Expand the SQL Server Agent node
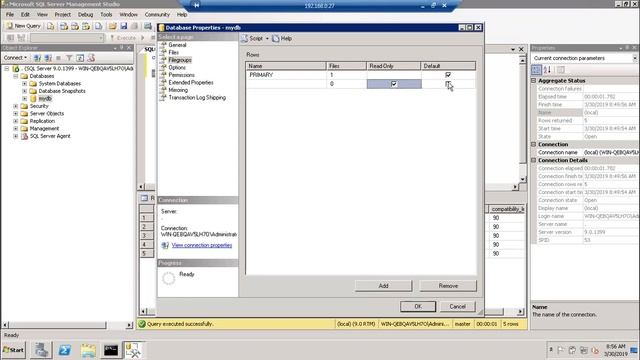The height and width of the screenshot is (360, 640). tap(16, 136)
